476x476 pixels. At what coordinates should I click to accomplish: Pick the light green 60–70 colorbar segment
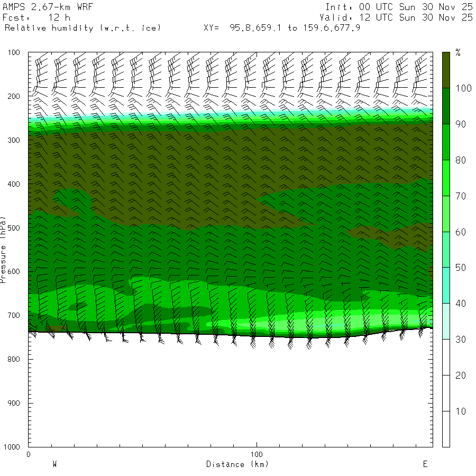tap(446, 214)
